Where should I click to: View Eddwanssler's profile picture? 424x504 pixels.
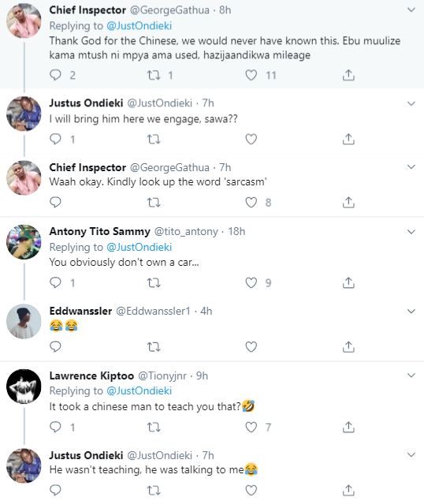[x=24, y=322]
